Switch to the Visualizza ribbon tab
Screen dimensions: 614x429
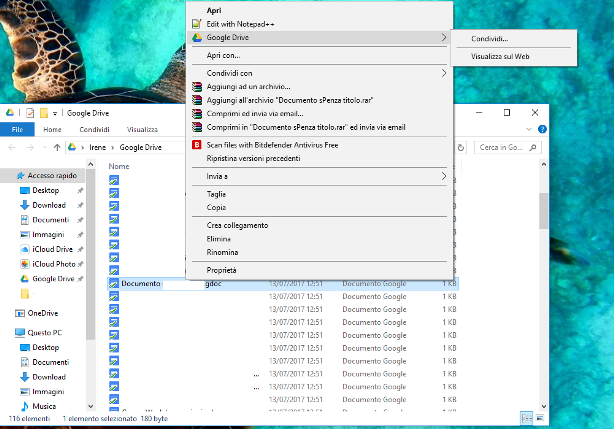[142, 130]
